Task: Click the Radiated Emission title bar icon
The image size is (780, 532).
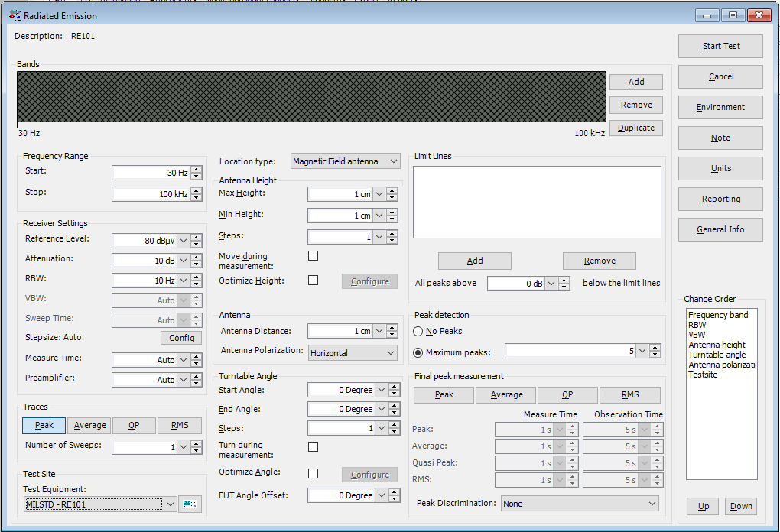Action: tap(14, 15)
